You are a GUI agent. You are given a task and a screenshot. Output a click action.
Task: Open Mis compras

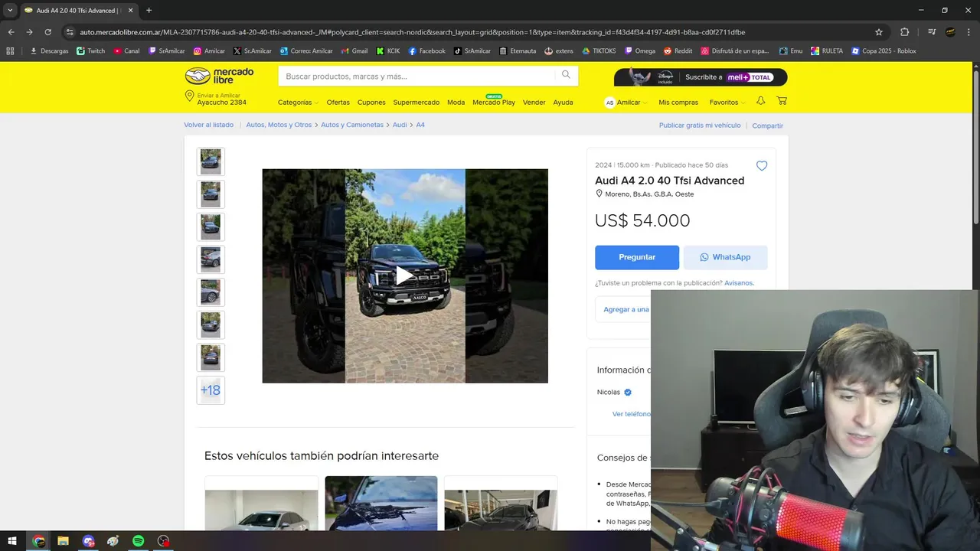click(678, 102)
